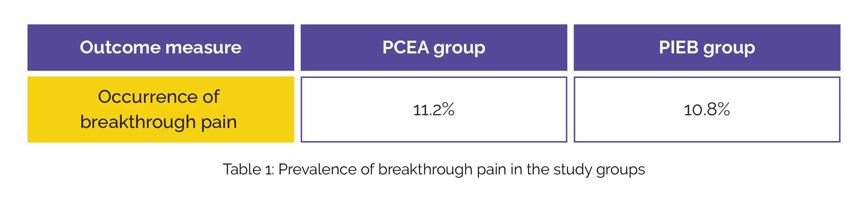This screenshot has height=212, width=868.
Task: Click the Table 1 caption text
Action: point(434,169)
